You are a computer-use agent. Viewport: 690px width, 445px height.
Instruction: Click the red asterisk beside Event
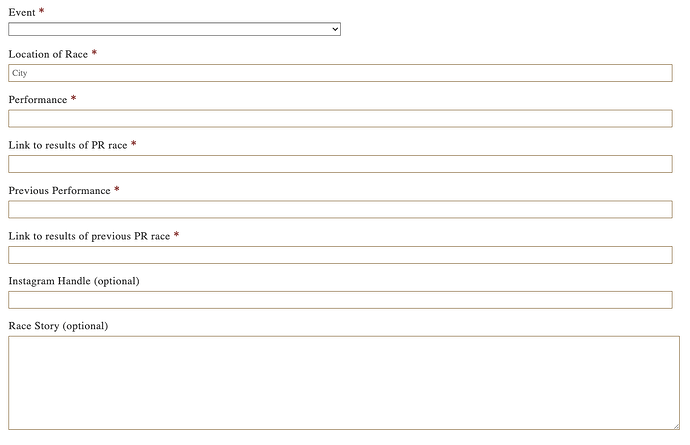[x=41, y=11]
